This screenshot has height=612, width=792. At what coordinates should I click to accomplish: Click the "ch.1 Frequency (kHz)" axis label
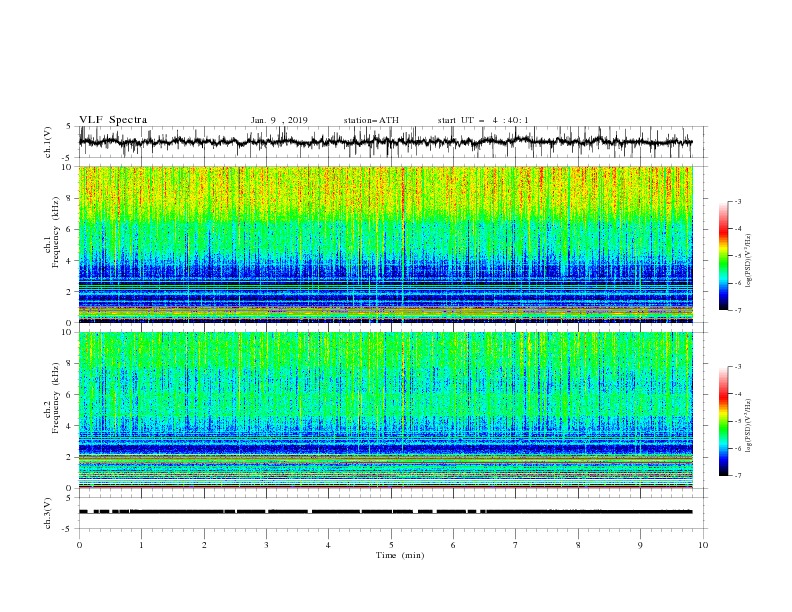(x=52, y=230)
